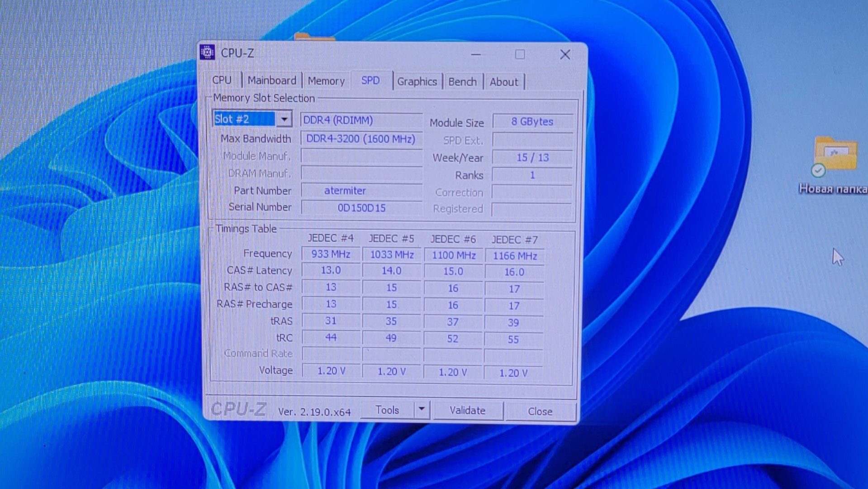Switch to the Mainboard tab
The height and width of the screenshot is (489, 868).
point(271,81)
